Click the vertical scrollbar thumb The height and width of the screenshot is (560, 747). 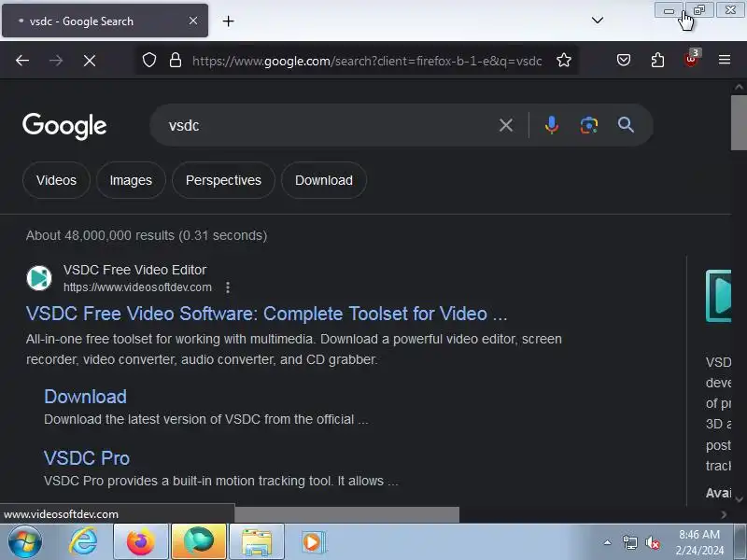(x=739, y=122)
